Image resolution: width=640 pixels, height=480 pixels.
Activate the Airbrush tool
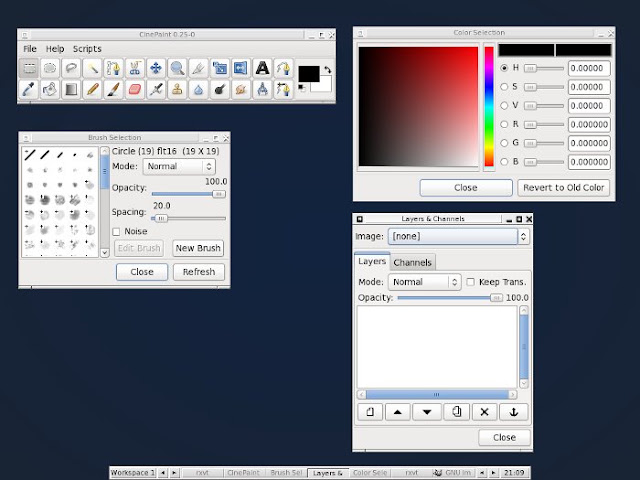click(156, 89)
